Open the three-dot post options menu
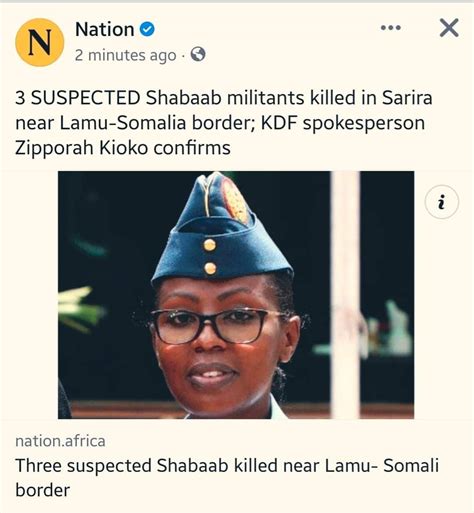The width and height of the screenshot is (474, 513). [x=391, y=28]
